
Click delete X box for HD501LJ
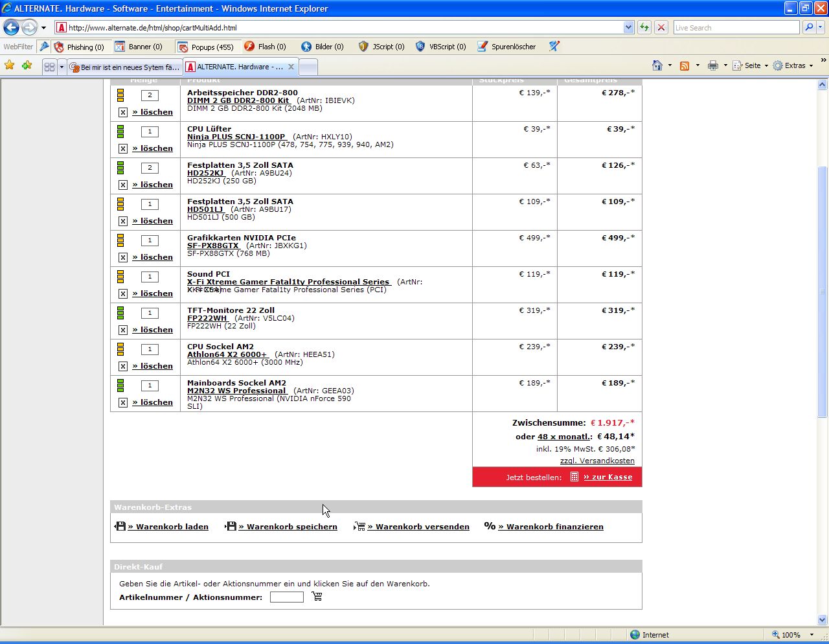[123, 221]
